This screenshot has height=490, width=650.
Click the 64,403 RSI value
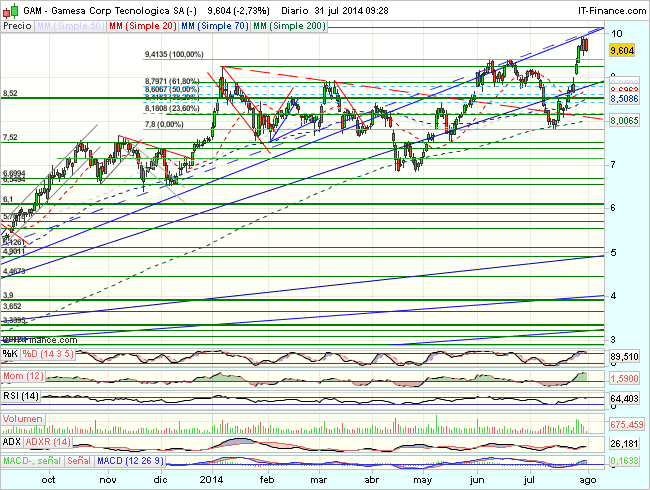point(624,399)
